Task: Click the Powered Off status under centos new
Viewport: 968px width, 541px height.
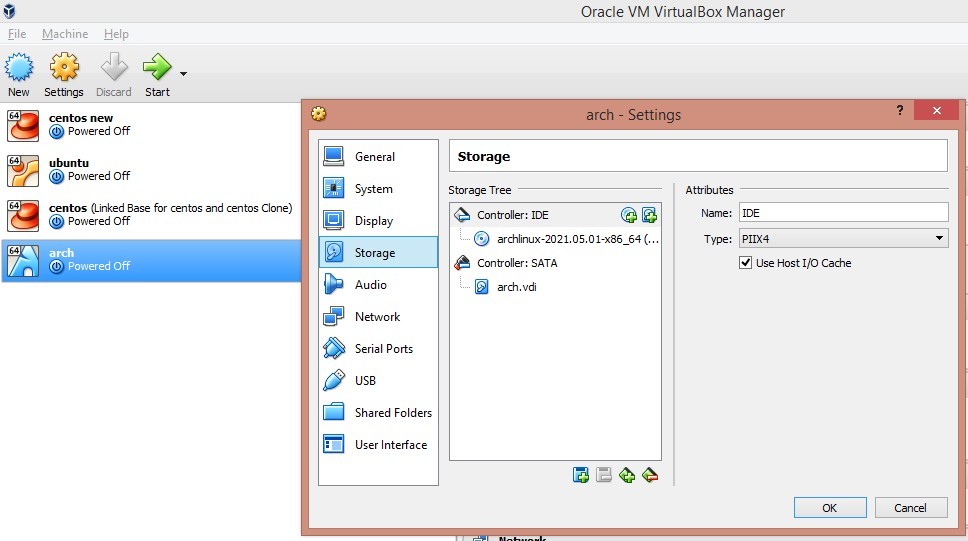Action: [99, 131]
